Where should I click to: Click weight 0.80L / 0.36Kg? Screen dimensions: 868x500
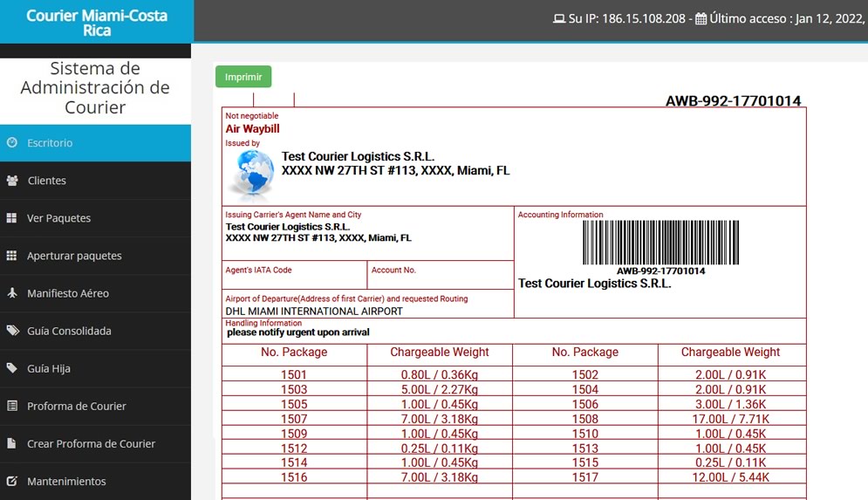tap(440, 375)
